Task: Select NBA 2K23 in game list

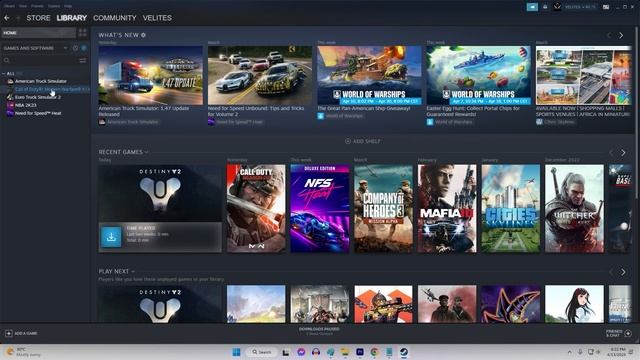Action: pyautogui.click(x=25, y=105)
